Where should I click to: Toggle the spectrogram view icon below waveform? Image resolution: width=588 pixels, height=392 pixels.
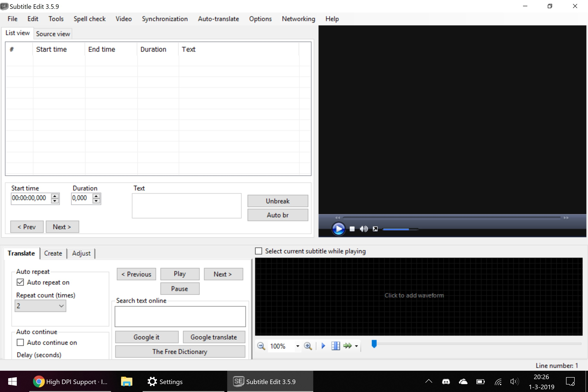click(335, 346)
